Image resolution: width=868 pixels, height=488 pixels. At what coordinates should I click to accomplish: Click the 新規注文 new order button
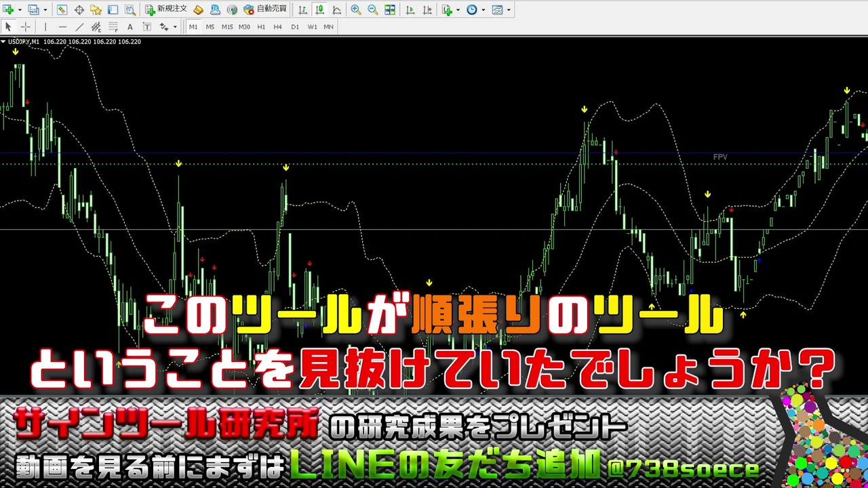pyautogui.click(x=165, y=9)
